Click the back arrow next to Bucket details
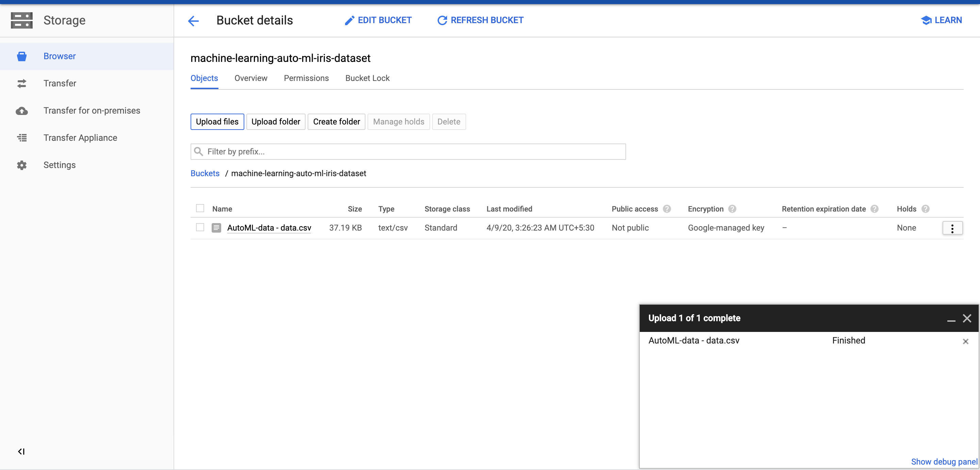Image resolution: width=980 pixels, height=470 pixels. click(193, 21)
